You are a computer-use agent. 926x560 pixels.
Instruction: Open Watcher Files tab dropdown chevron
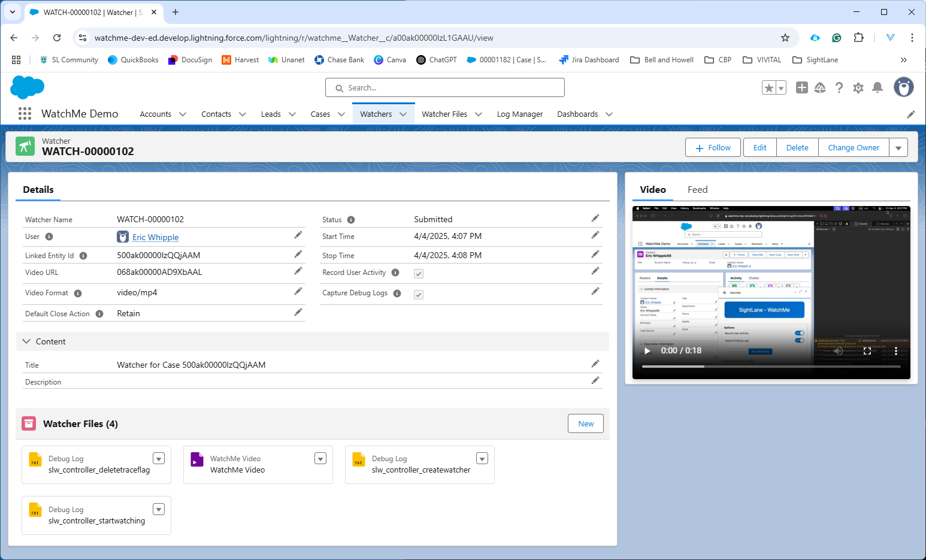pyautogui.click(x=479, y=114)
